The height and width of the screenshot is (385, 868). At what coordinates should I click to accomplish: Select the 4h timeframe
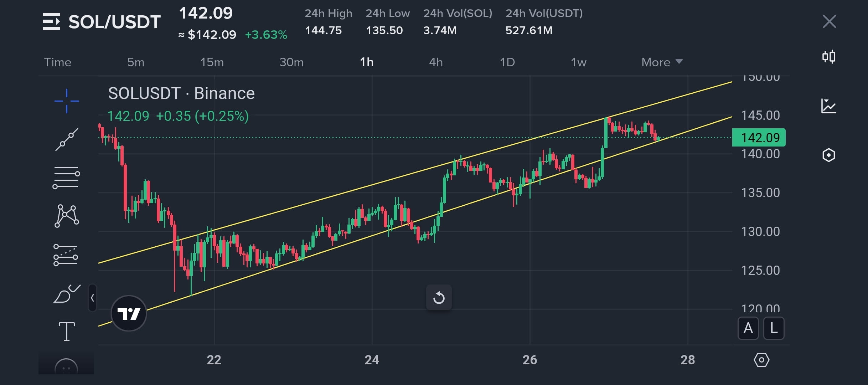[x=436, y=62]
